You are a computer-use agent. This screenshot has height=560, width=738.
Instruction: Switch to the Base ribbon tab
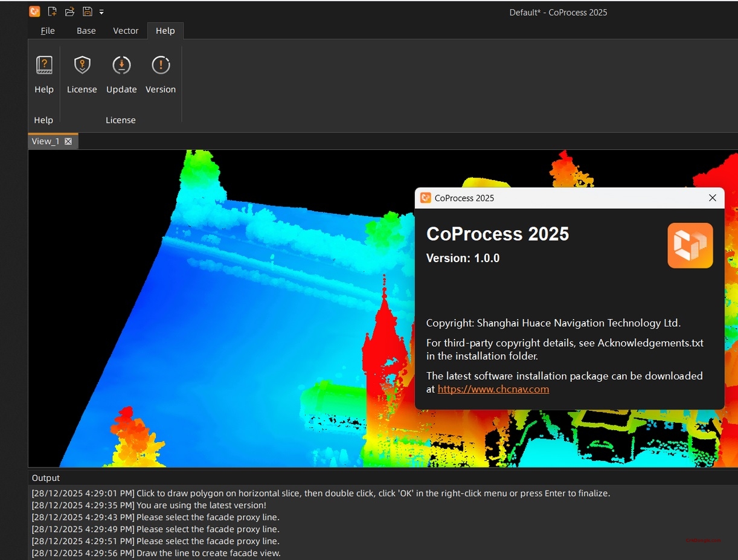[x=86, y=31]
